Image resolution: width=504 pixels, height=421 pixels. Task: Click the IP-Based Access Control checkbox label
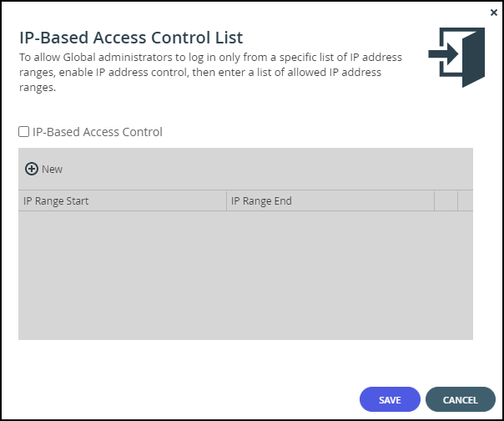(98, 132)
